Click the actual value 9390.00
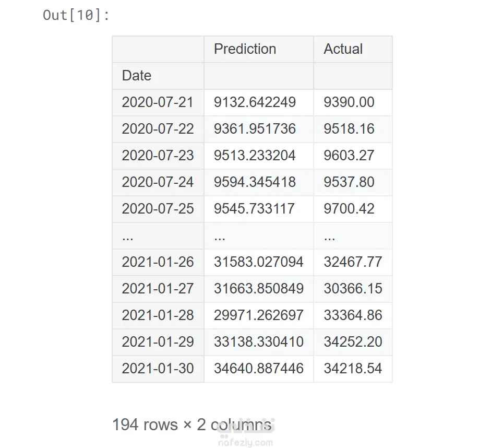491x448 pixels. click(x=349, y=102)
